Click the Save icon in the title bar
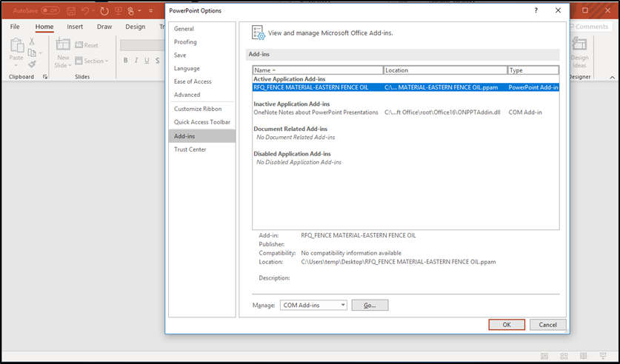The image size is (620, 364). pos(70,10)
